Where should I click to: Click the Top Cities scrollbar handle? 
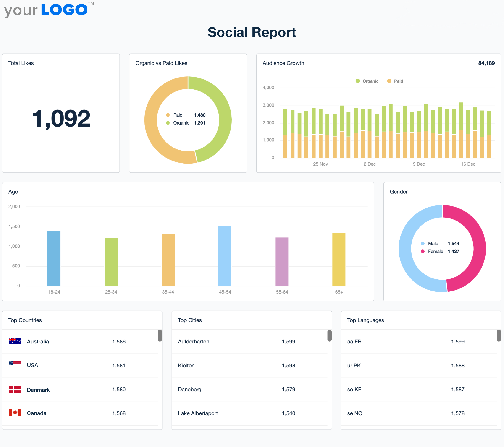329,335
